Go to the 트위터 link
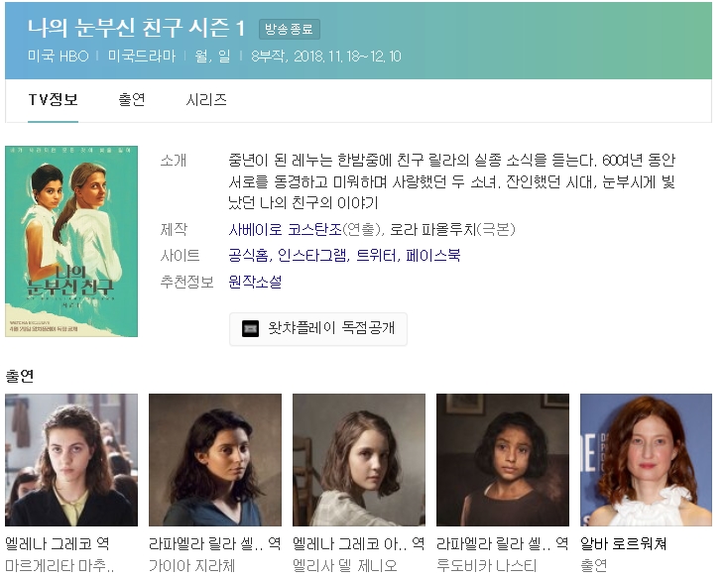Image resolution: width=728 pixels, height=579 pixels. pos(376,256)
